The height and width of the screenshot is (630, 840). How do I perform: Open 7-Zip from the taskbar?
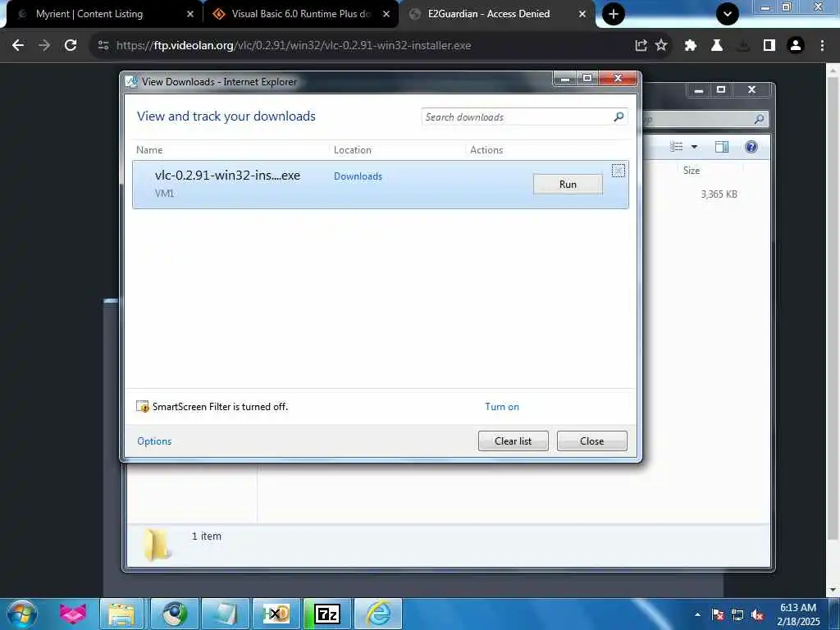coord(326,614)
